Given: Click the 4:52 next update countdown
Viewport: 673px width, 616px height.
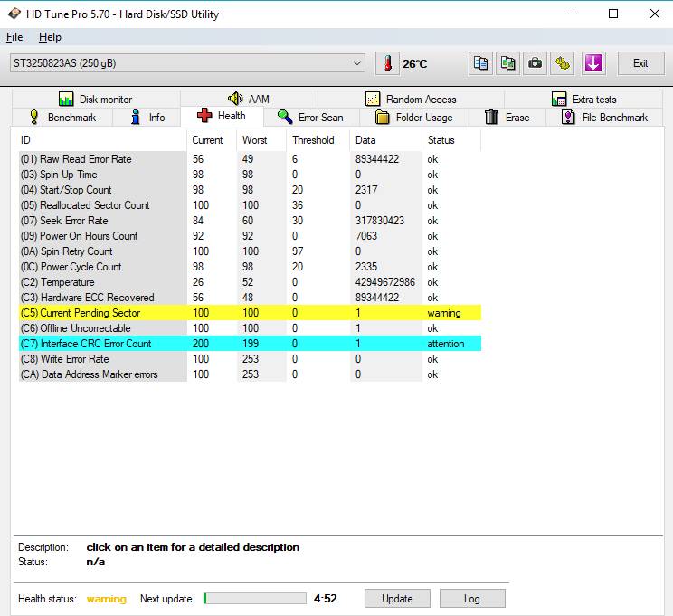Looking at the screenshot, I should (x=326, y=599).
